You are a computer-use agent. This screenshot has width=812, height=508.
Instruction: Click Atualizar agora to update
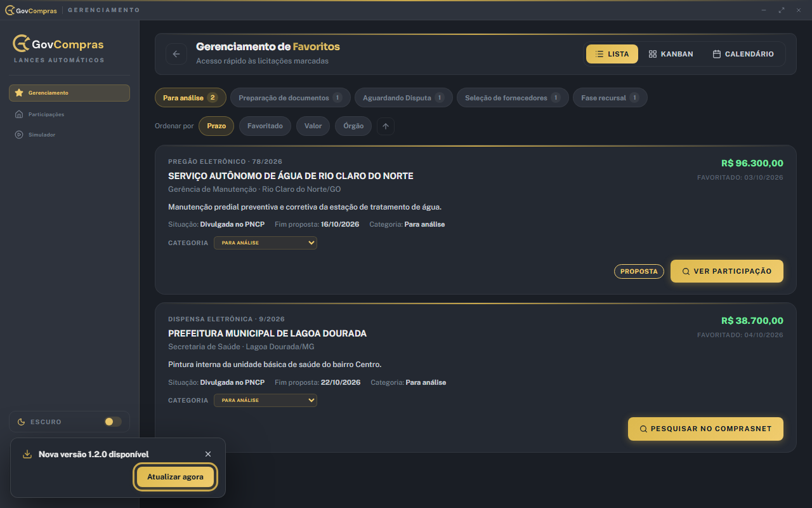175,477
